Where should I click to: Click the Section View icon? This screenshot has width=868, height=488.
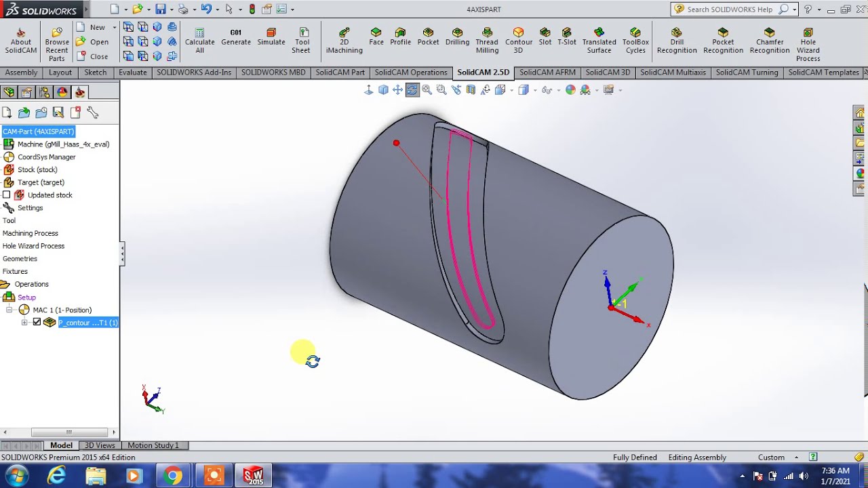click(x=471, y=89)
